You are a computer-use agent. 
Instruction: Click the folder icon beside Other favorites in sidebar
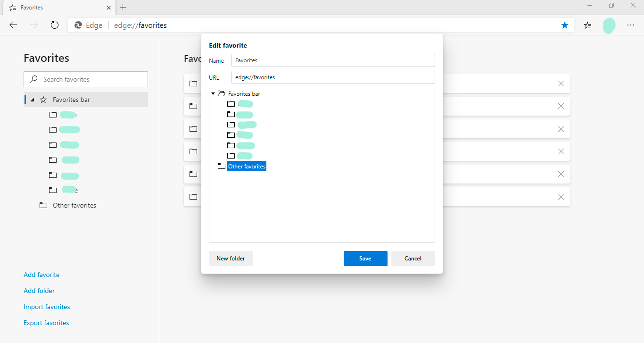point(43,205)
